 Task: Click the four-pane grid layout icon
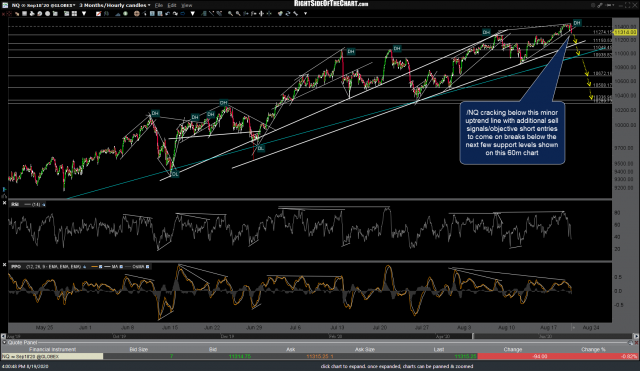[x=74, y=14]
